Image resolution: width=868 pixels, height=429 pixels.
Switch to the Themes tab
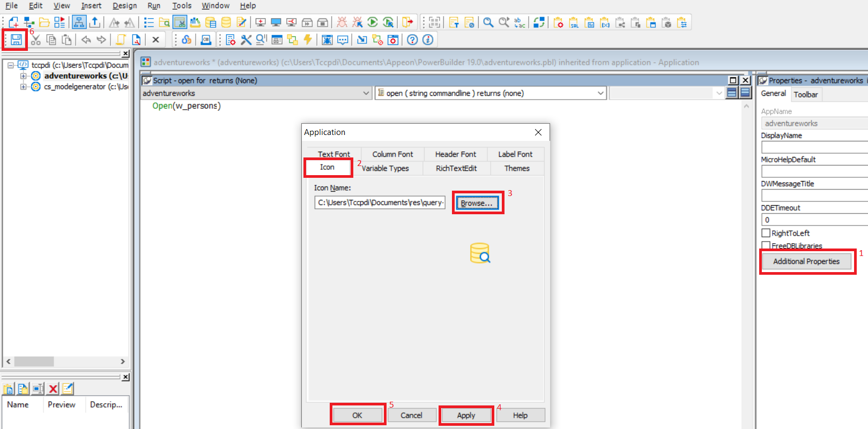pyautogui.click(x=516, y=168)
